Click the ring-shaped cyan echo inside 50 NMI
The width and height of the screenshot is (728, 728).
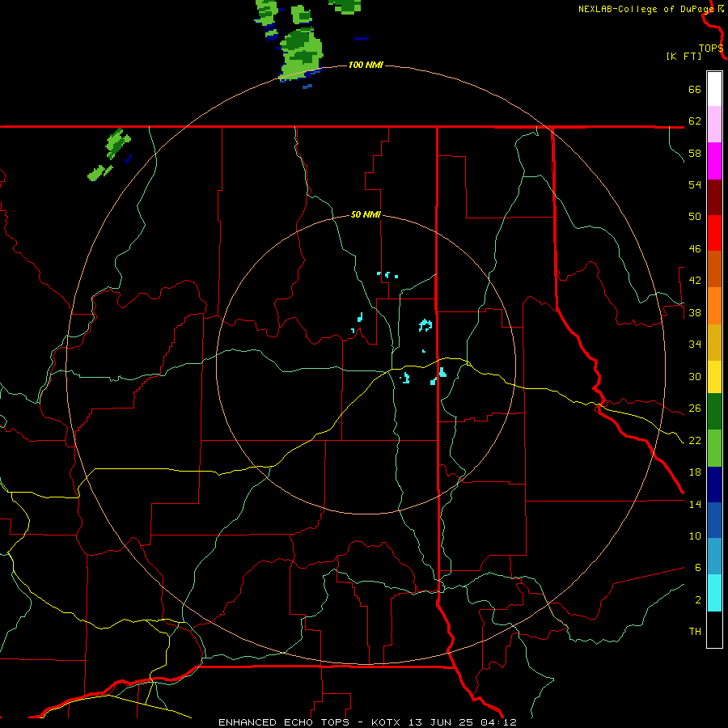tap(425, 325)
